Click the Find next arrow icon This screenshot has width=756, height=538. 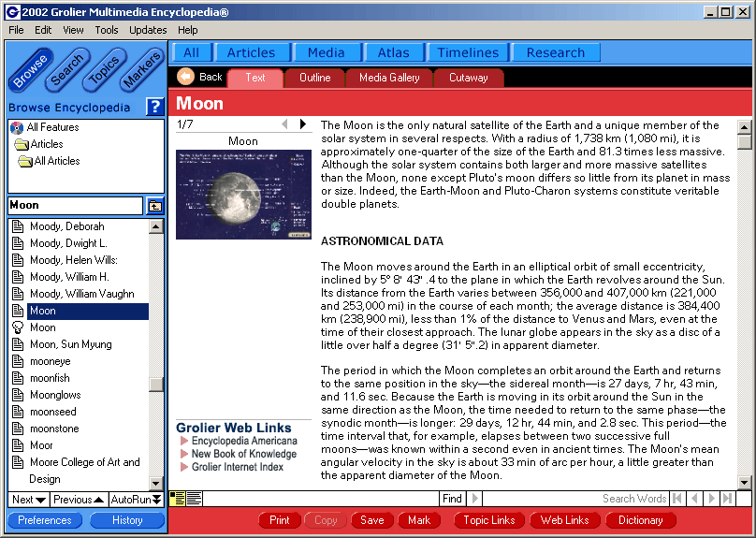[x=475, y=499]
